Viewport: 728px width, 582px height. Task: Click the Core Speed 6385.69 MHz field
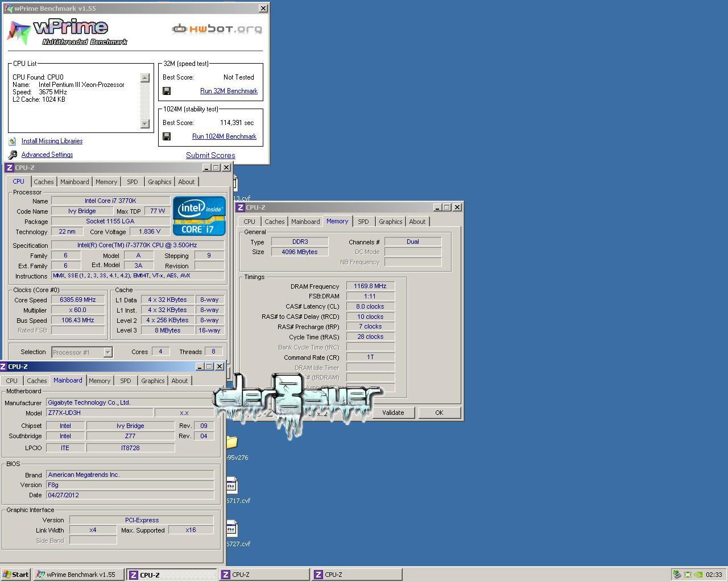[78, 300]
